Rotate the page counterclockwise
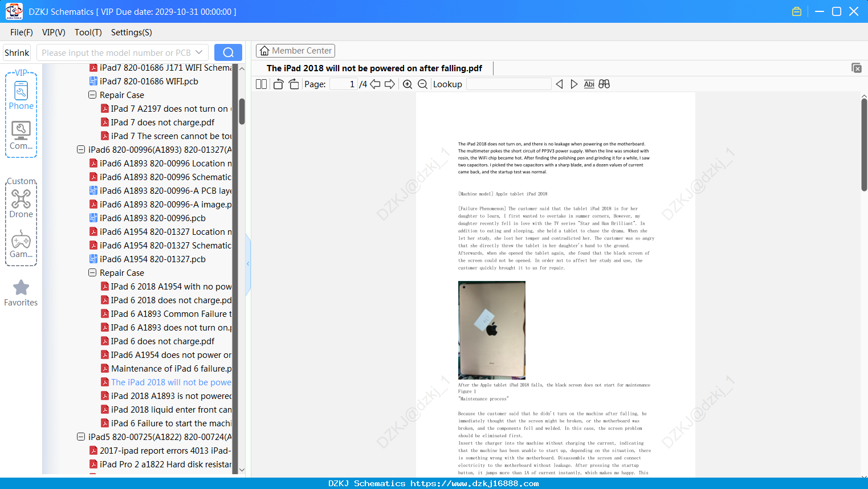The image size is (868, 489). pyautogui.click(x=278, y=84)
